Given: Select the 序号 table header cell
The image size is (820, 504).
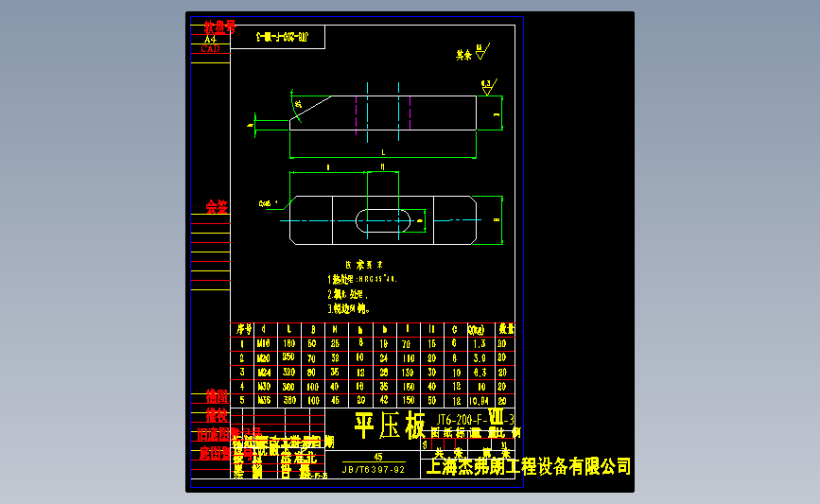Looking at the screenshot, I should point(243,329).
